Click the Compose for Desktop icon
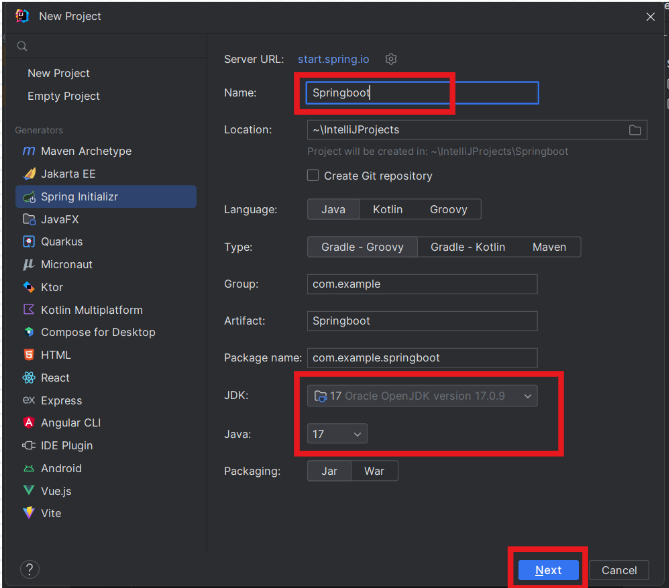669x588 pixels. pos(29,332)
